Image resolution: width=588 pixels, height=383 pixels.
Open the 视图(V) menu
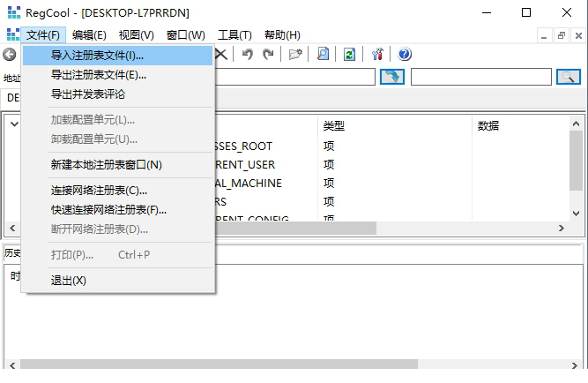[136, 35]
